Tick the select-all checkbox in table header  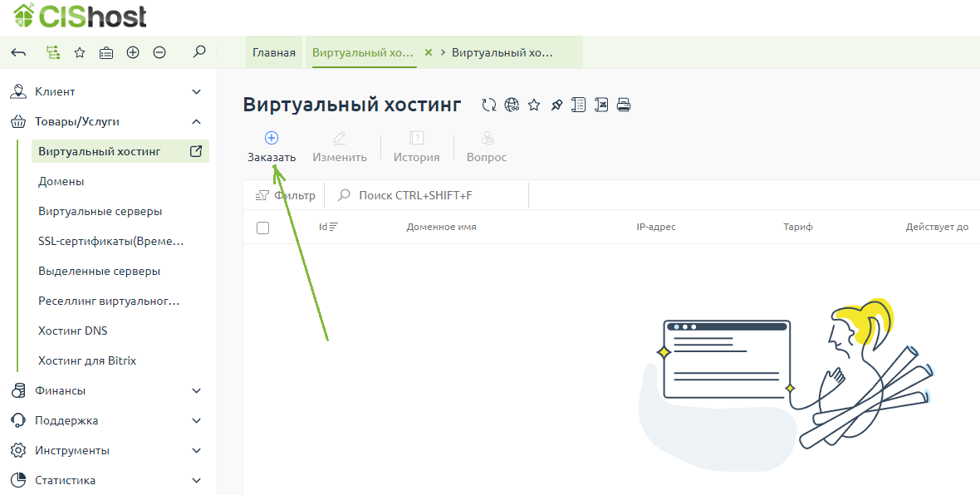click(x=263, y=228)
